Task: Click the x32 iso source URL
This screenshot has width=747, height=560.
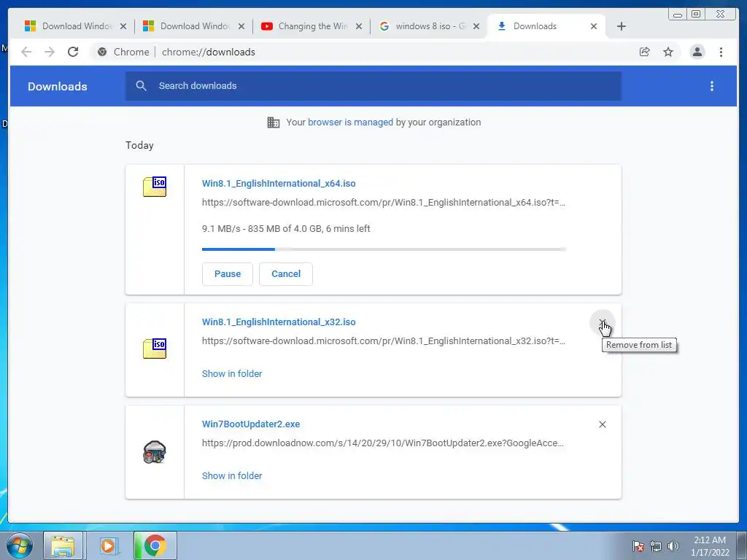Action: tap(384, 341)
